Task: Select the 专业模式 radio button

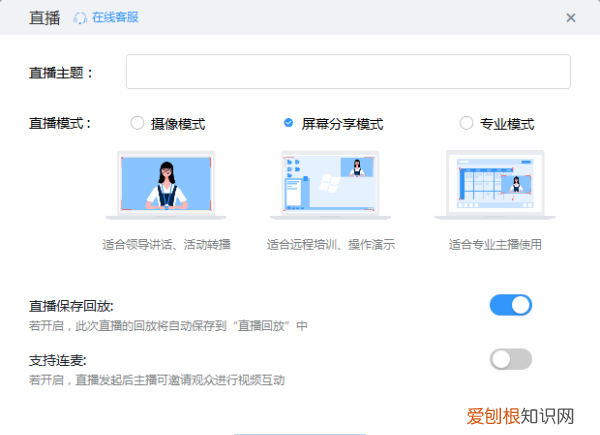Action: click(x=466, y=123)
